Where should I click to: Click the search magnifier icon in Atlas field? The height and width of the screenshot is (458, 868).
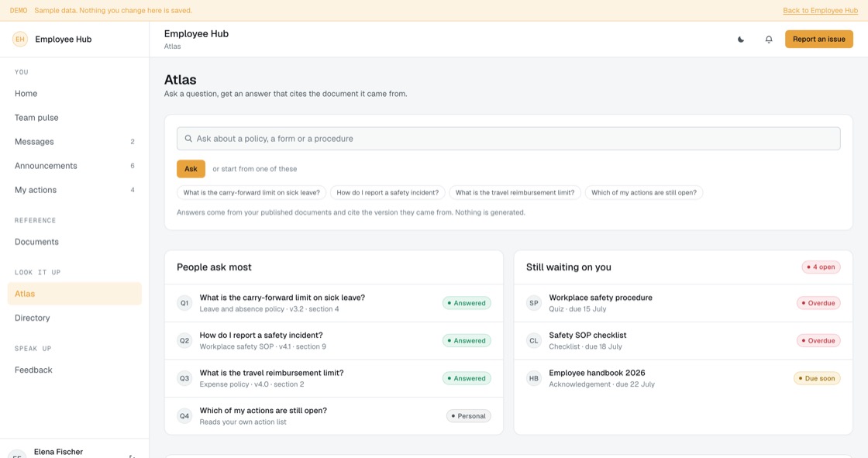point(188,139)
